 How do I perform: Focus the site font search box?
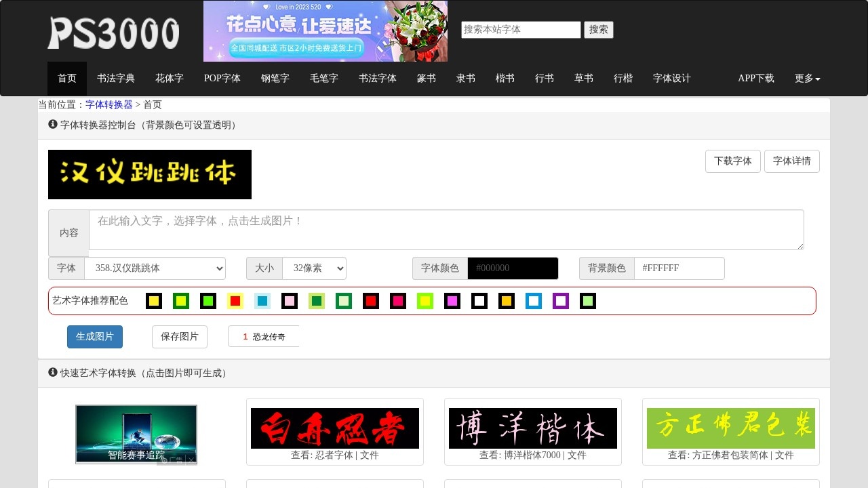point(521,30)
